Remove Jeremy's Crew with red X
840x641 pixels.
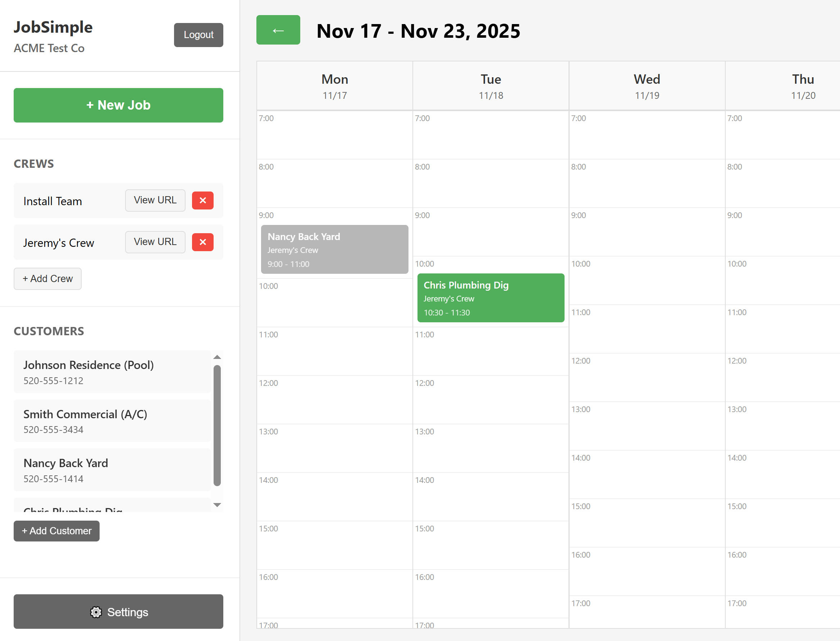(x=203, y=242)
